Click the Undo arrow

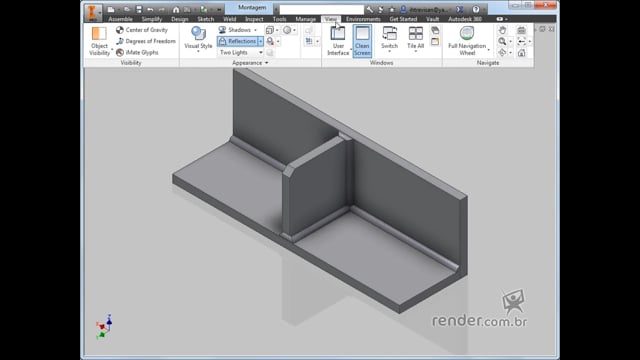[150, 9]
